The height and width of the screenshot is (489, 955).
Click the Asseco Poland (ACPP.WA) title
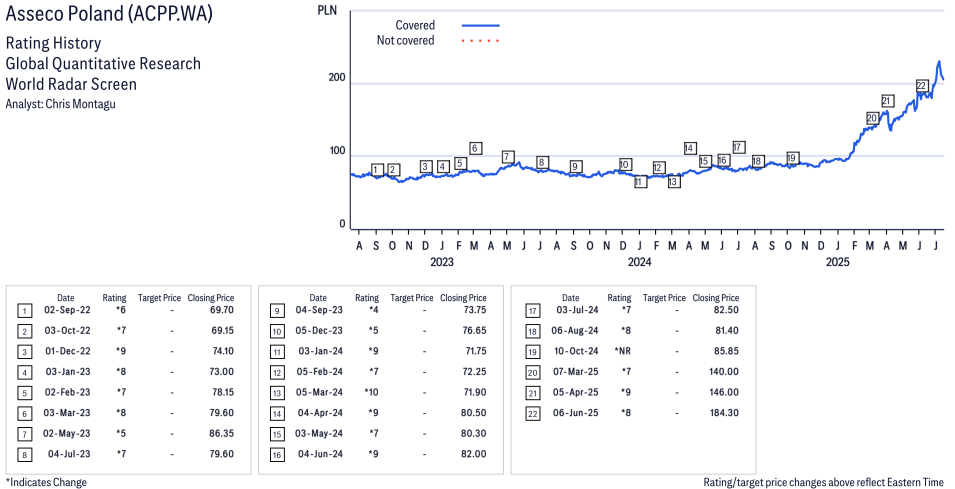click(109, 13)
